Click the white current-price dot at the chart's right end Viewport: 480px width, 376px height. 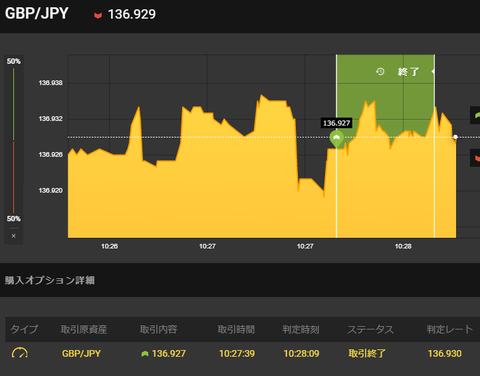[455, 137]
